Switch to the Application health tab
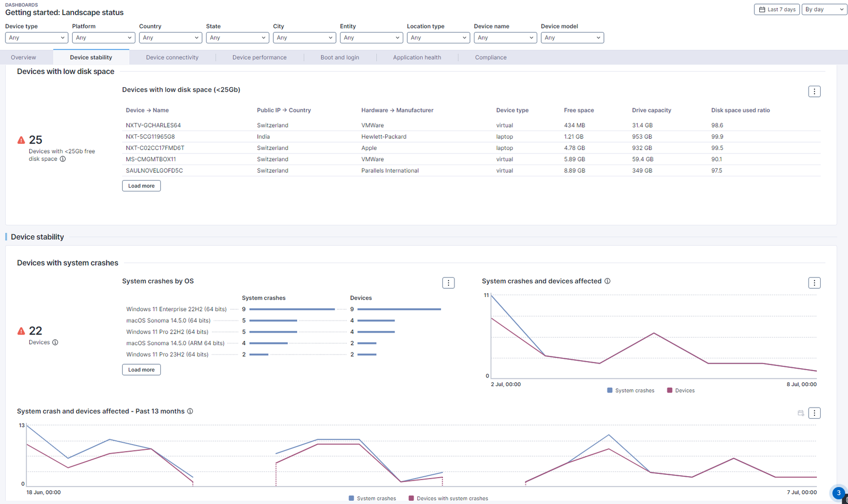848x504 pixels. 416,57
